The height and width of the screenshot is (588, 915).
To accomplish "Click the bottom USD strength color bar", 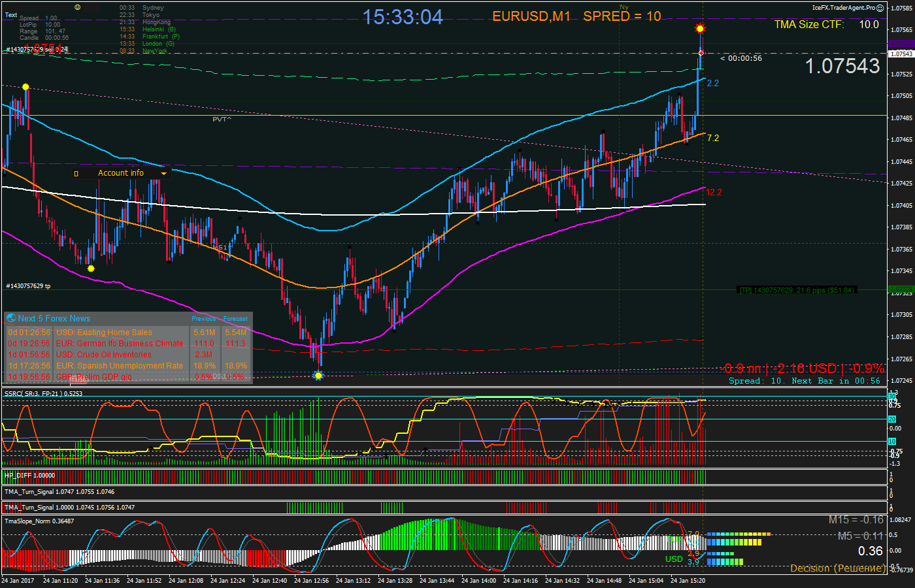I will click(724, 561).
